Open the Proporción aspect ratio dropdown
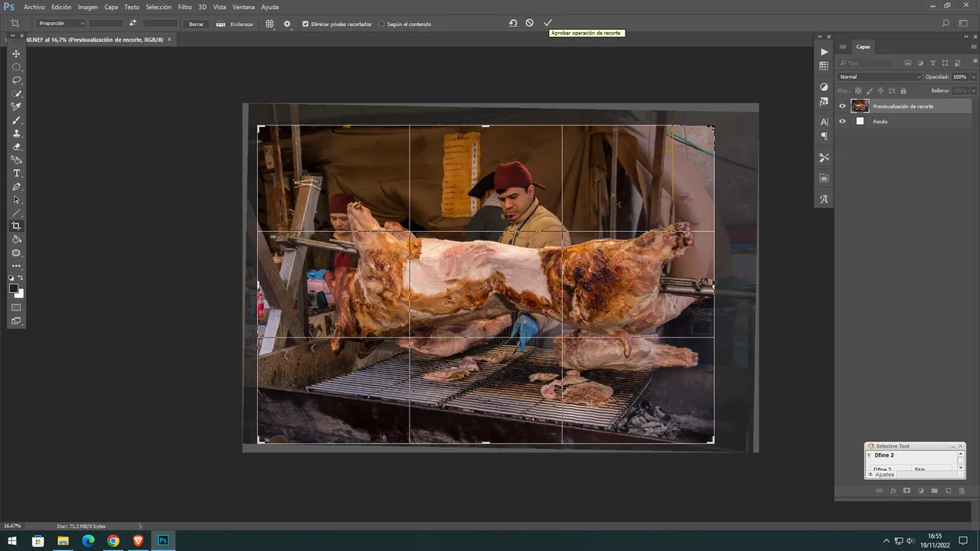The height and width of the screenshot is (551, 980). point(61,24)
